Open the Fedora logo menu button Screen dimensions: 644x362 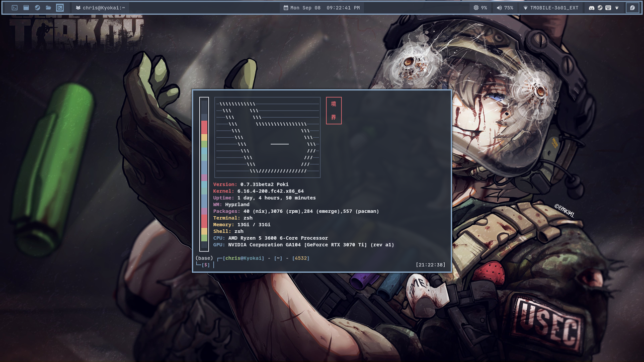pos(632,8)
